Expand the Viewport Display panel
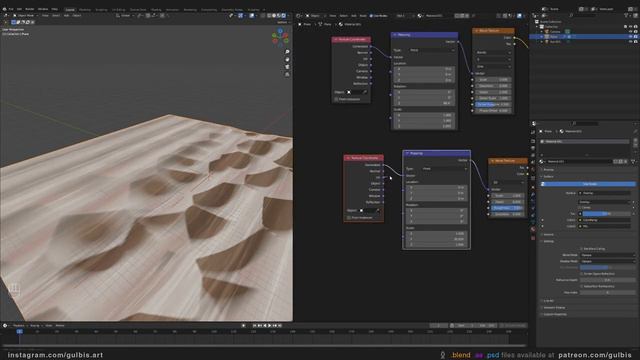 pos(553,308)
